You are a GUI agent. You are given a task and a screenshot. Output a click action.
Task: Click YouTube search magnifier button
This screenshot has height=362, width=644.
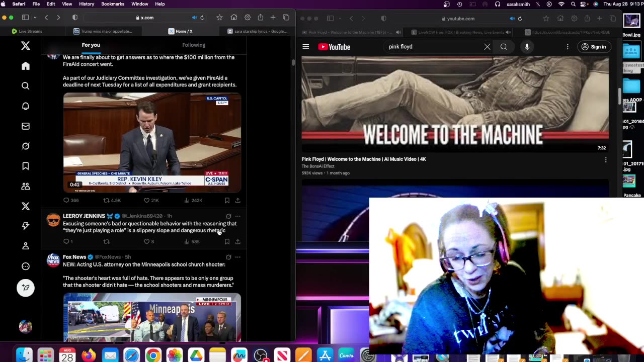[x=504, y=47]
